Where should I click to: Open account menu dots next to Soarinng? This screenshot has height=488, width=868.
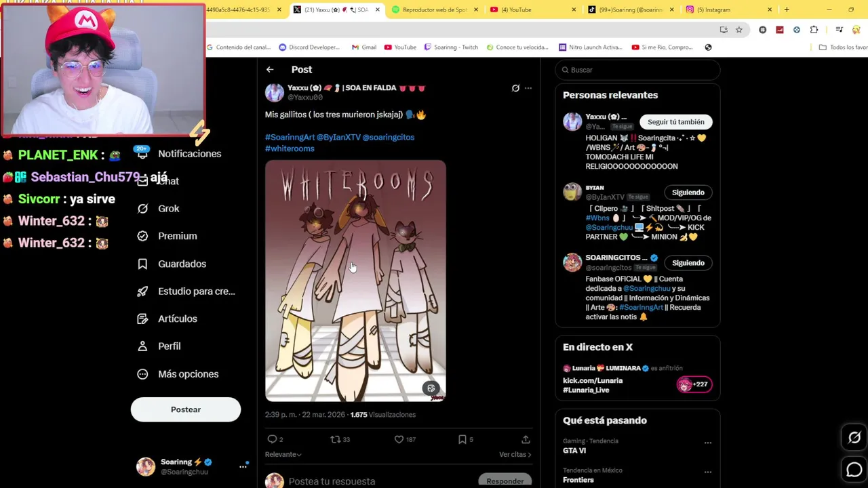243,466
